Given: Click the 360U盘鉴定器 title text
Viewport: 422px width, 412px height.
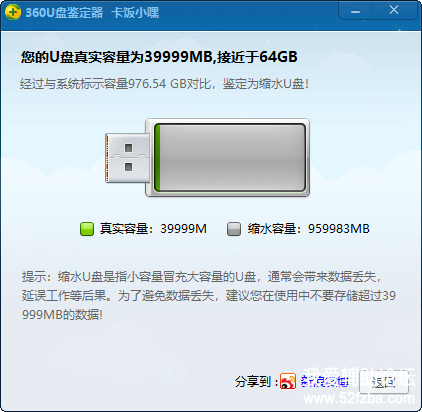Looking at the screenshot, I should coord(64,13).
